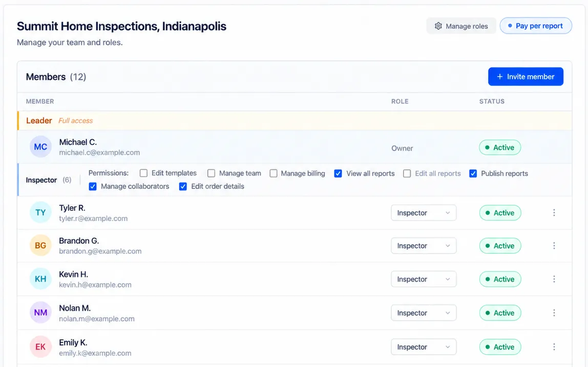This screenshot has width=588, height=367.
Task: Uncheck the Manage collaborators permission
Action: click(93, 186)
